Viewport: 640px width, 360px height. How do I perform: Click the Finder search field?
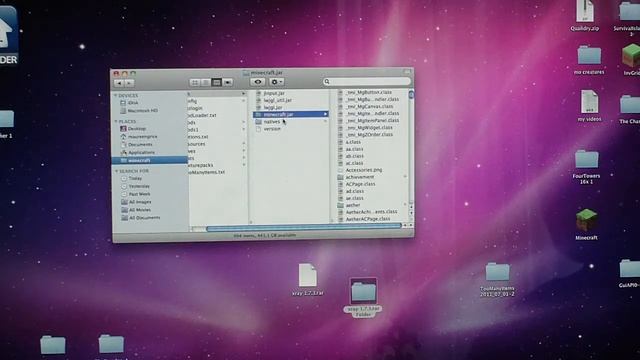coord(367,82)
